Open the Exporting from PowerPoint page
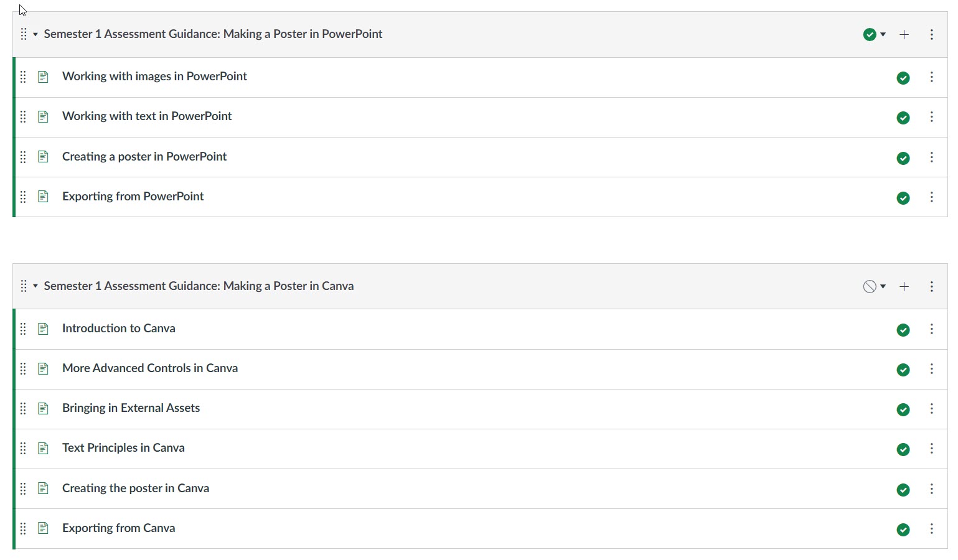Screen dimensions: 958x560 (133, 197)
